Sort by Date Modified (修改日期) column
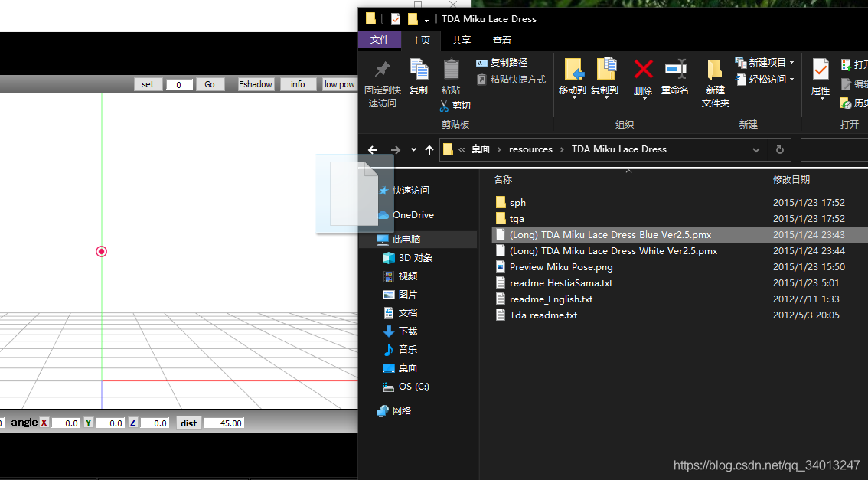Image resolution: width=868 pixels, height=480 pixels. point(791,179)
